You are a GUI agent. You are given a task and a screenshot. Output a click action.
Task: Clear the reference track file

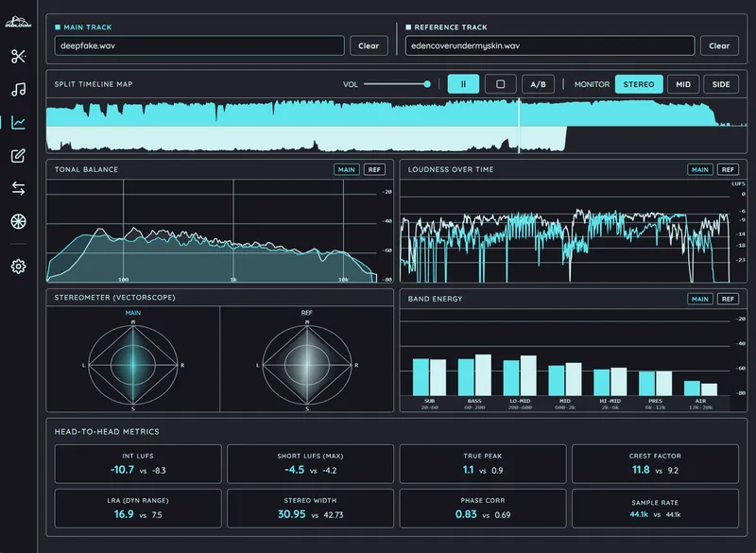(719, 45)
